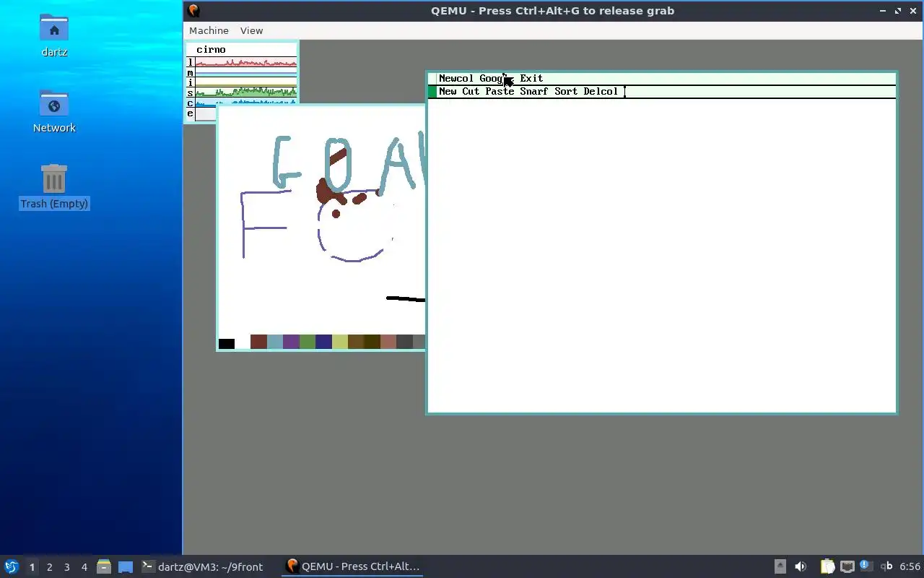This screenshot has width=924, height=578.
Task: Click New in the column tag
Action: pos(448,91)
